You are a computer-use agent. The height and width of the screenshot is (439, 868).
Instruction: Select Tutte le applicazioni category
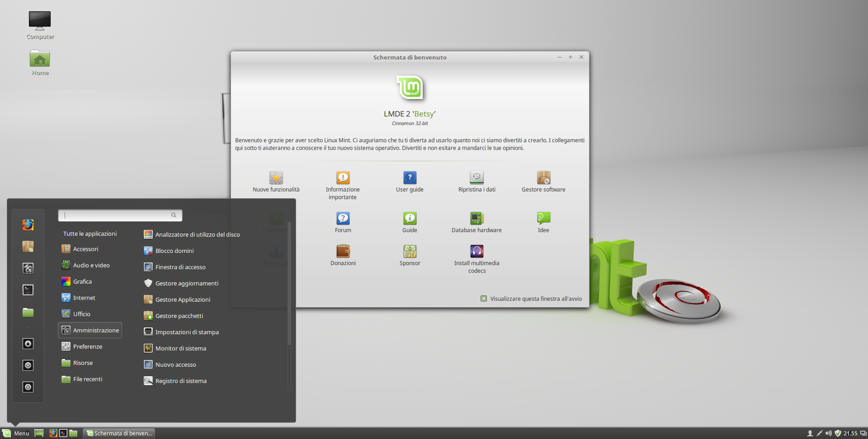click(90, 234)
